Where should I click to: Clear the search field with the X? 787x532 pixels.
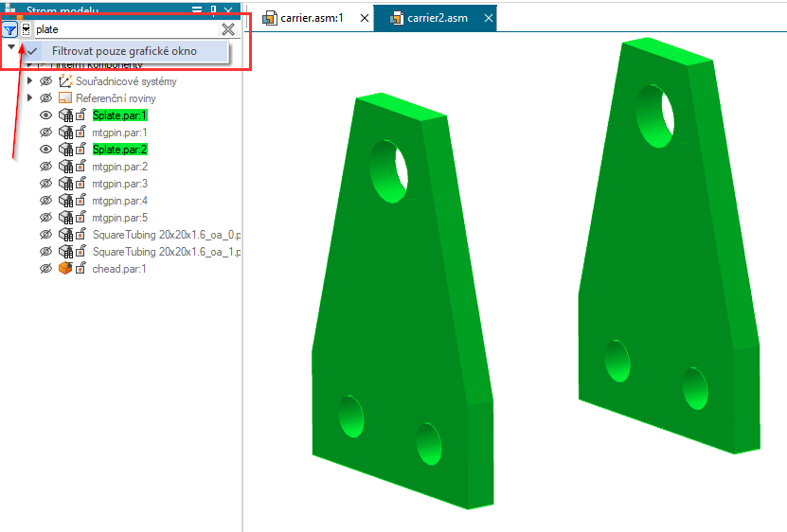click(x=227, y=29)
